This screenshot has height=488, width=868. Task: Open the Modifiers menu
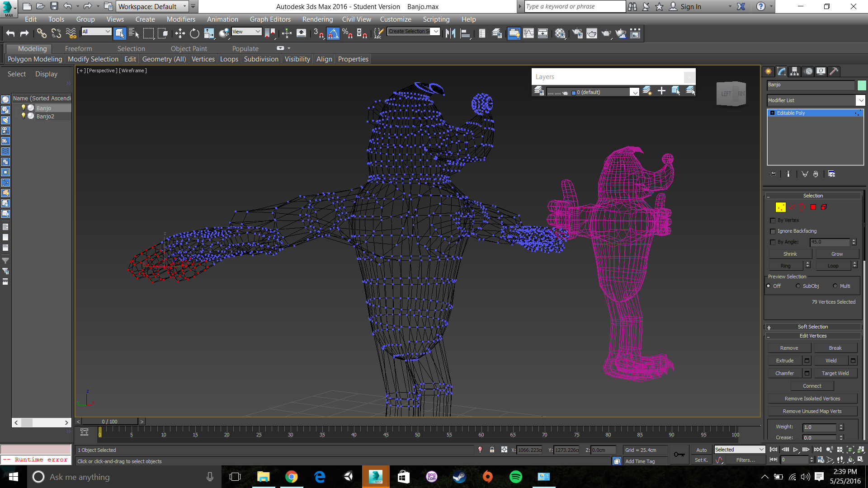[181, 19]
